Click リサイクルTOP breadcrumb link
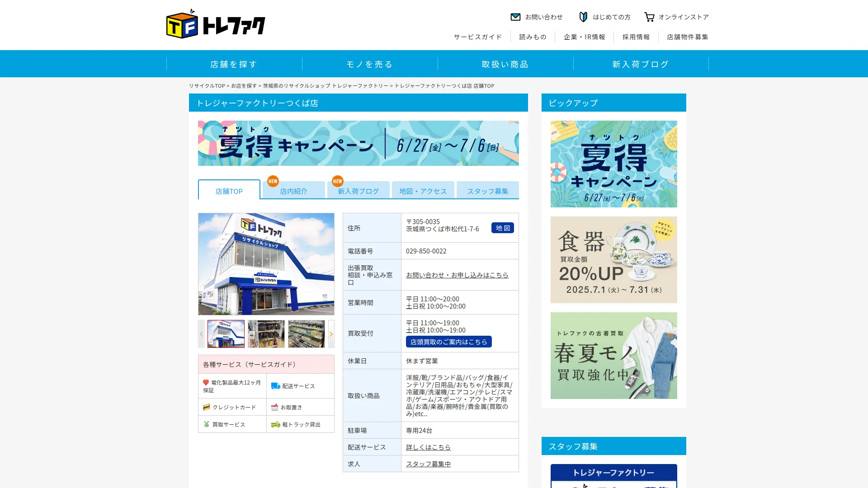 coord(207,85)
